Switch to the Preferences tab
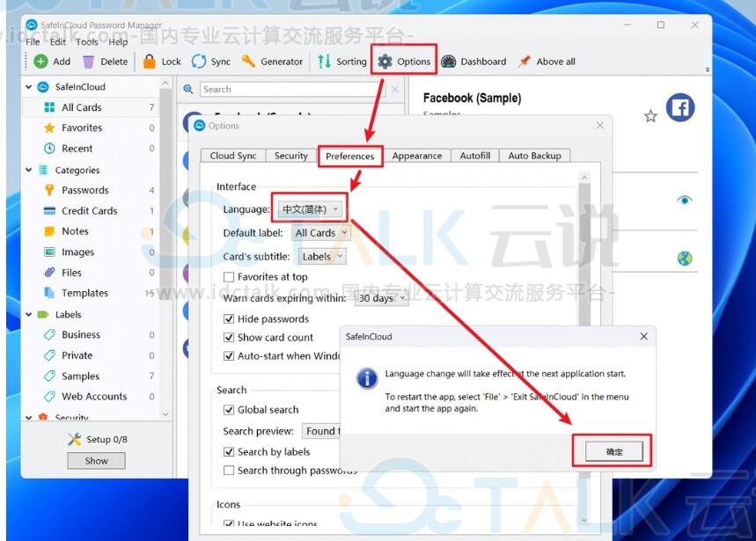The height and width of the screenshot is (541, 756). tap(350, 156)
